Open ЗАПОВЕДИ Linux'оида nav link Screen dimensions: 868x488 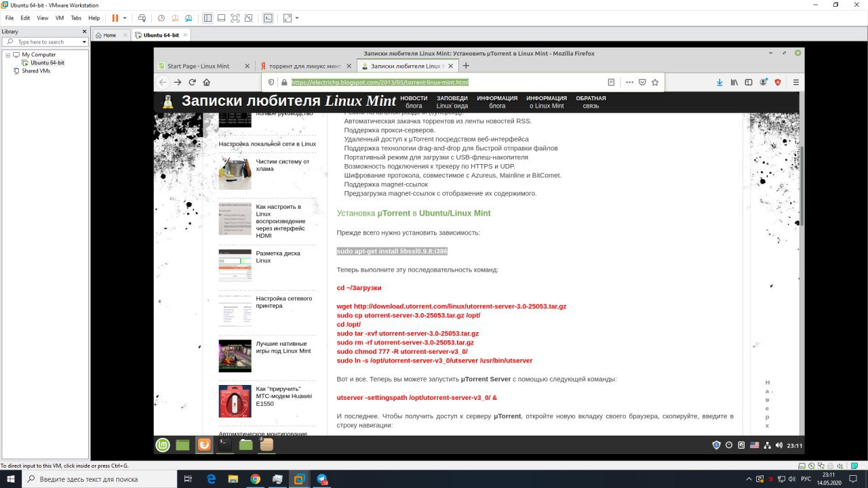click(452, 102)
